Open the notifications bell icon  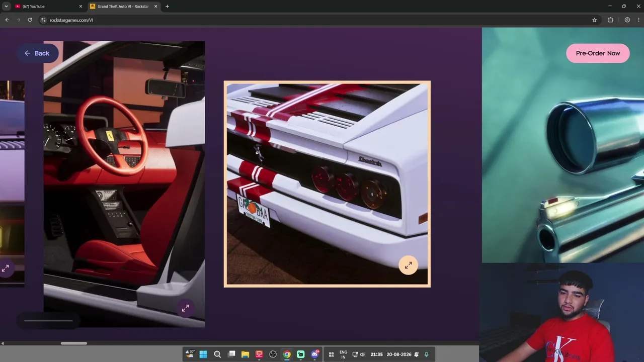point(416,354)
